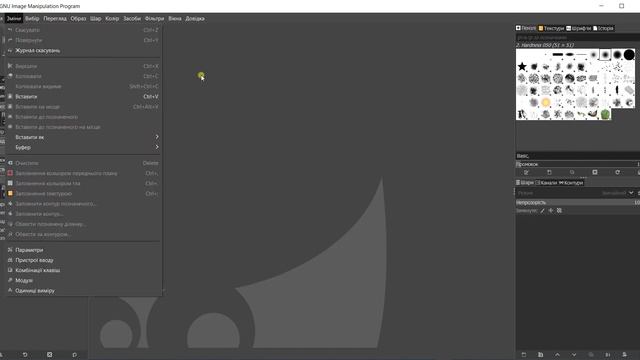Click the white background fill icon

pyautogui.click(x=10, y=183)
